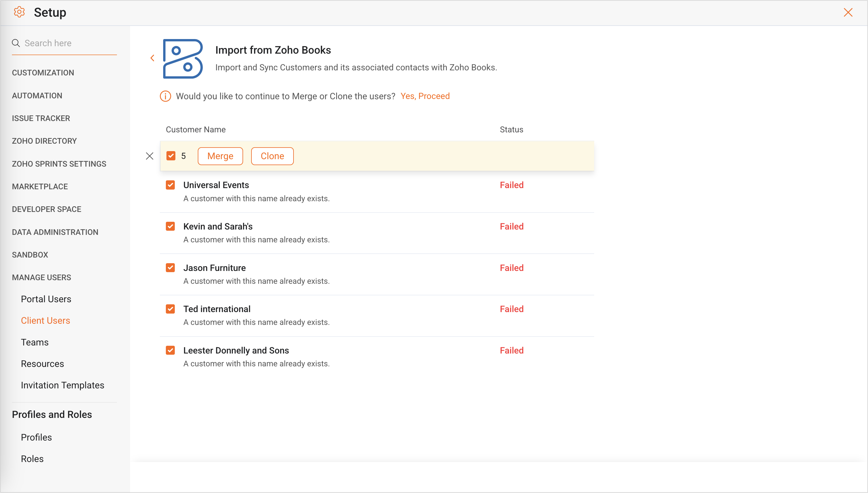Click the Setup gear icon

(x=19, y=12)
